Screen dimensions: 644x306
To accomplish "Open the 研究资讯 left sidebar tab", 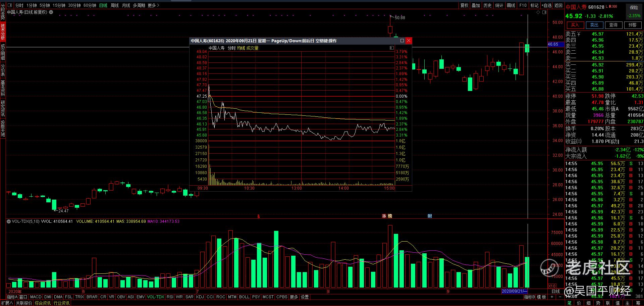I will tap(3, 109).
